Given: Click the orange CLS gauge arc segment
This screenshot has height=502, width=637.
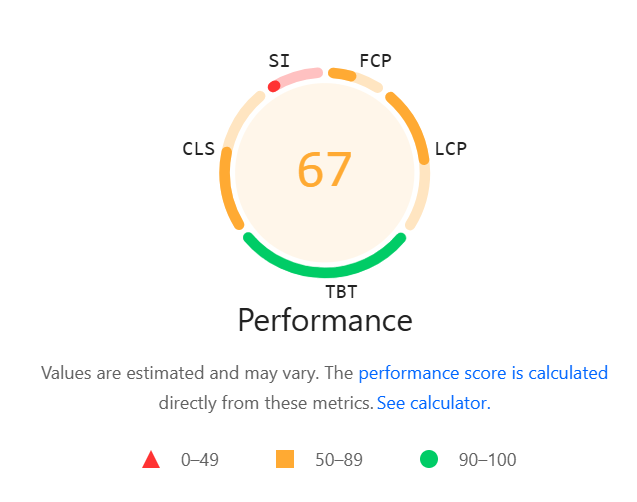Looking at the screenshot, I should (229, 189).
